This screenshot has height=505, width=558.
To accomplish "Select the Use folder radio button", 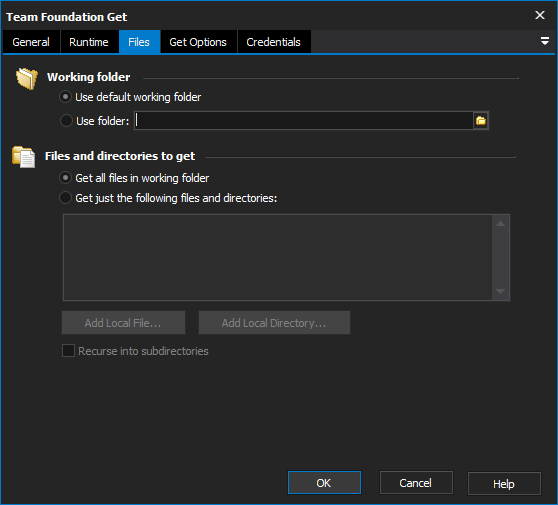I will click(x=66, y=121).
